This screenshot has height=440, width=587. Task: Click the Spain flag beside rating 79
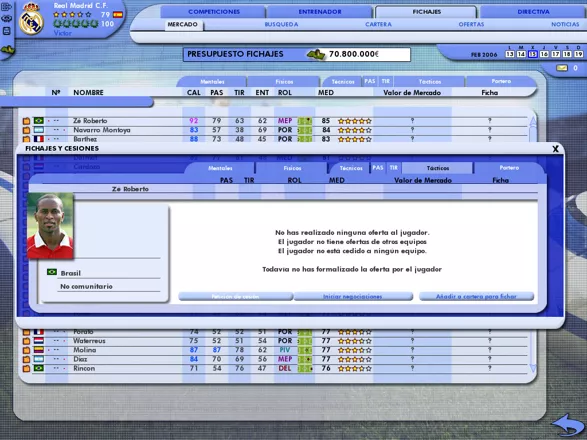118,15
